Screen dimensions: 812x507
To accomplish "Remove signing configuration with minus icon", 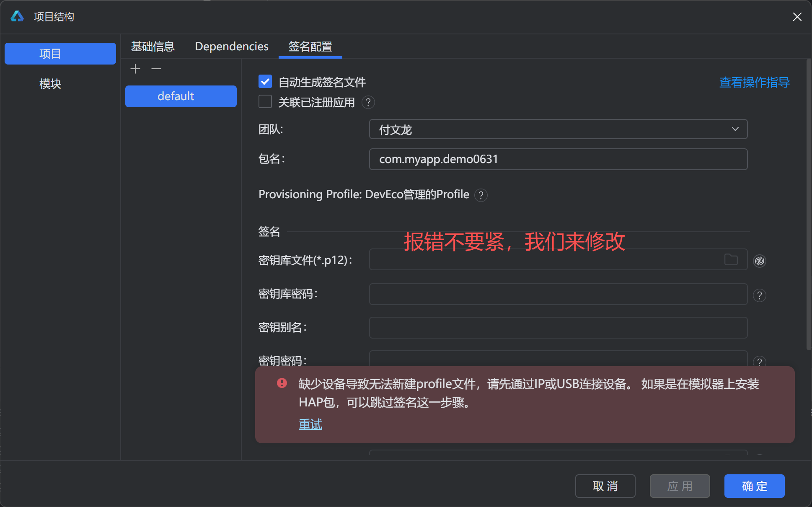I will coord(156,69).
